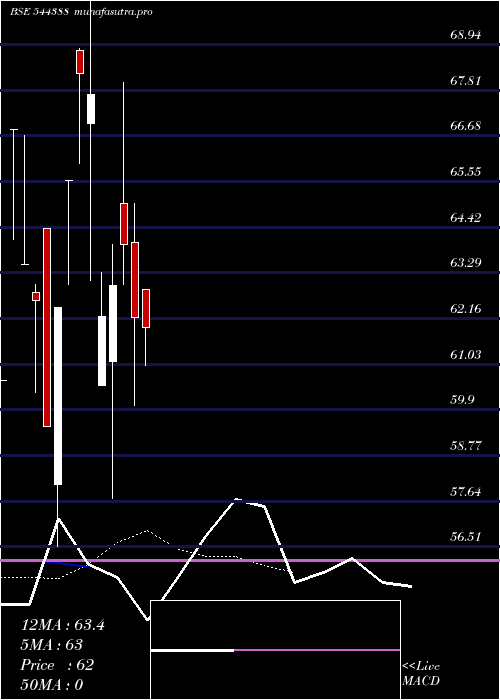
Task: Click the BSE 544388 symbol title
Action: click(x=39, y=12)
